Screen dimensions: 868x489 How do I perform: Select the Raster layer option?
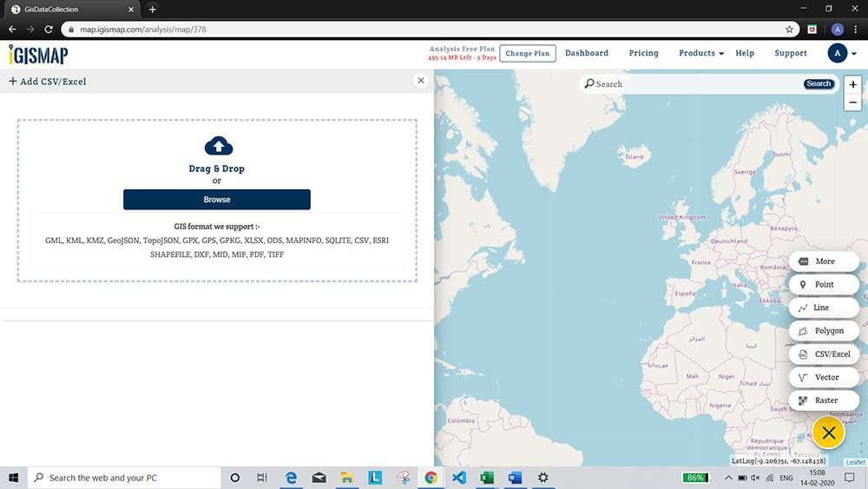point(825,400)
